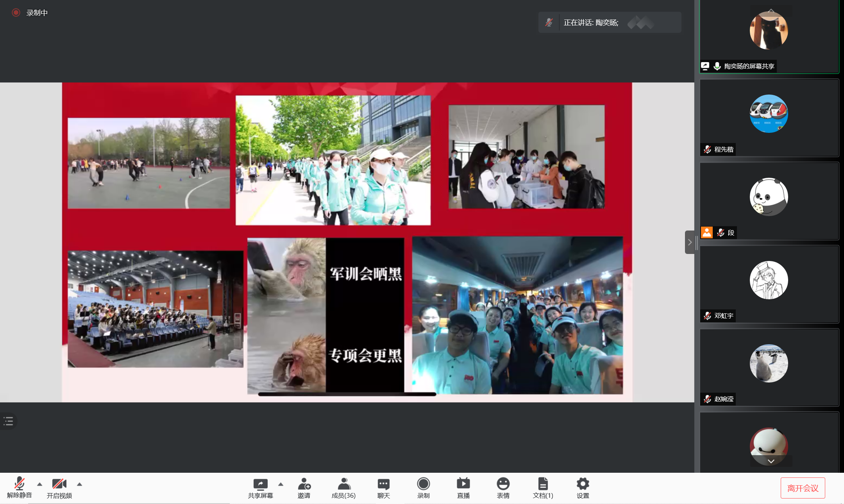Viewport: 844px width, 504px height.
Task: Open the list menu icon at left edge
Action: (8, 421)
